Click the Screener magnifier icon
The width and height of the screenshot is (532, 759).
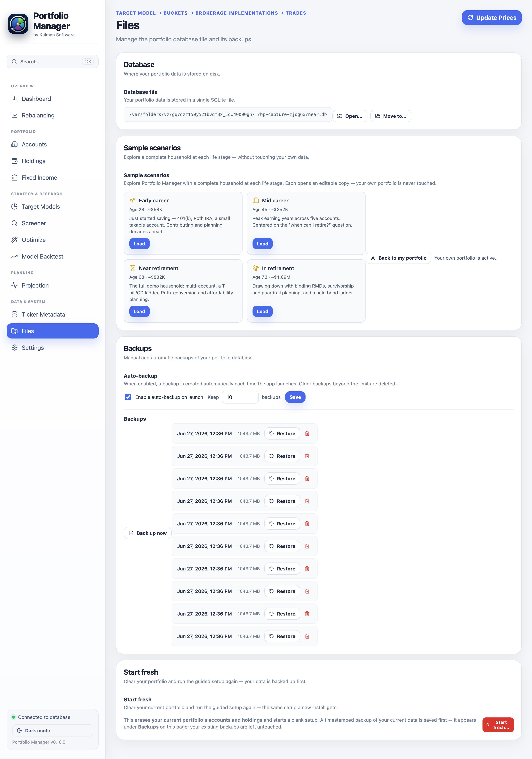coord(14,223)
